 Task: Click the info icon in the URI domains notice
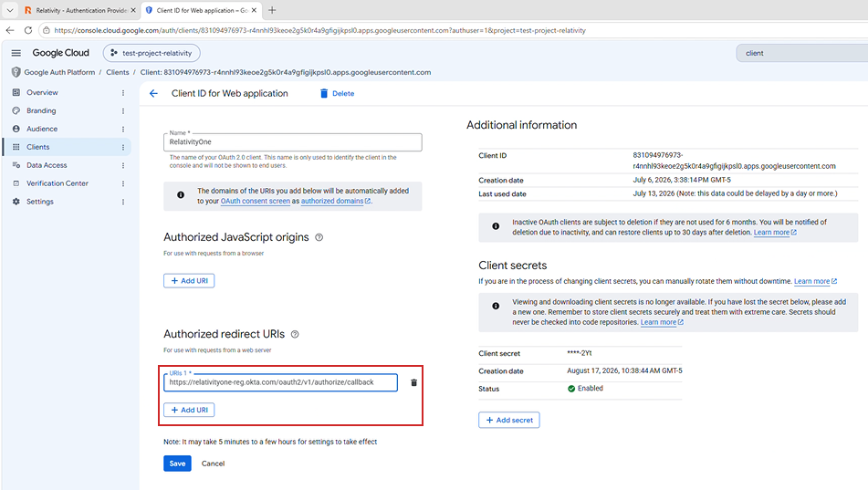(x=181, y=195)
